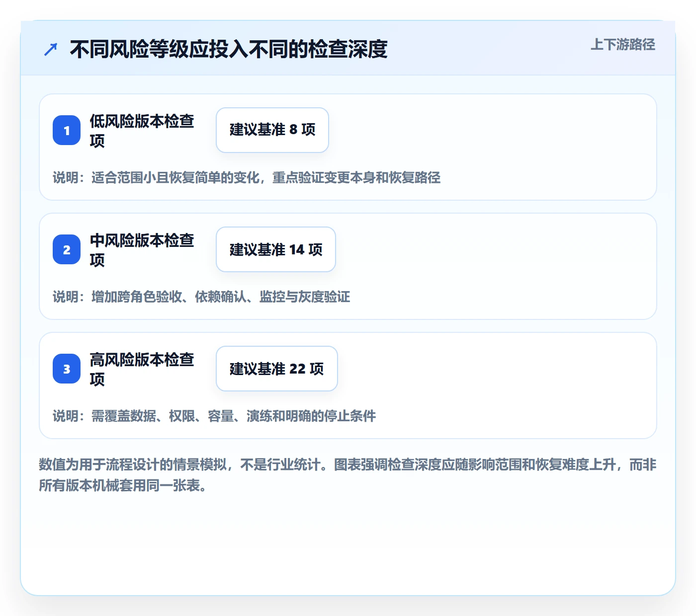This screenshot has height=616, width=696.
Task: Click the note starting 说明：适合范围小且恢复简单
Action: 247,178
